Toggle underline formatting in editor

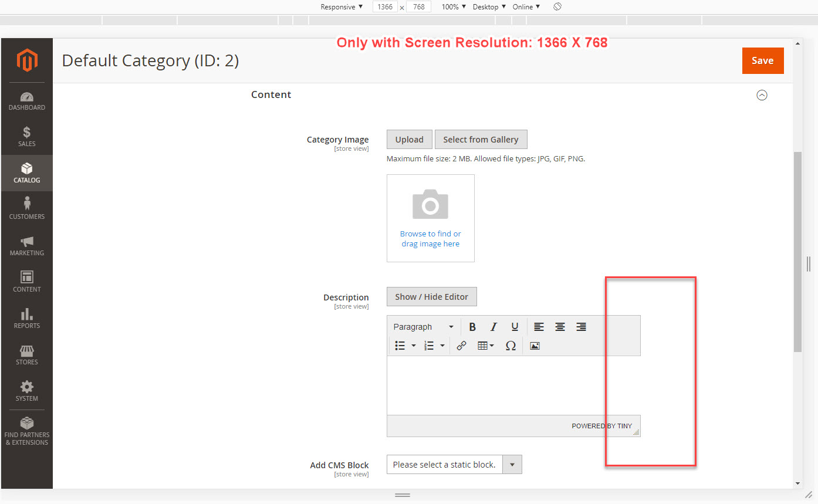[515, 327]
